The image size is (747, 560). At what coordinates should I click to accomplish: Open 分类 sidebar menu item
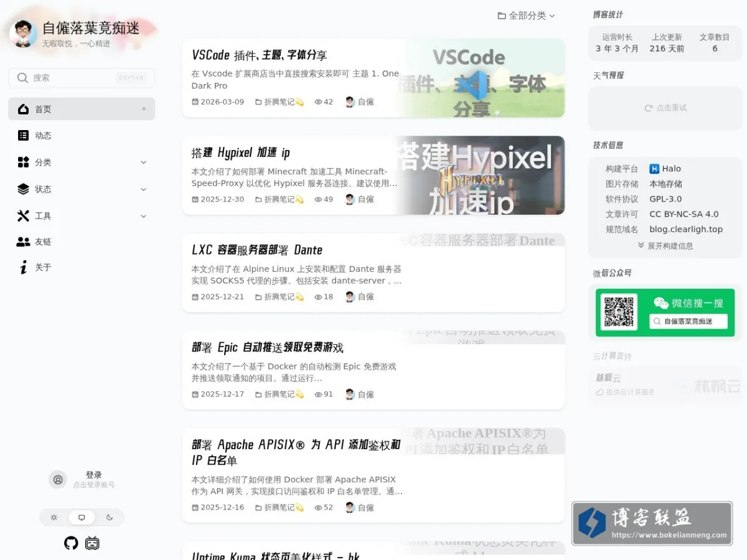click(82, 162)
